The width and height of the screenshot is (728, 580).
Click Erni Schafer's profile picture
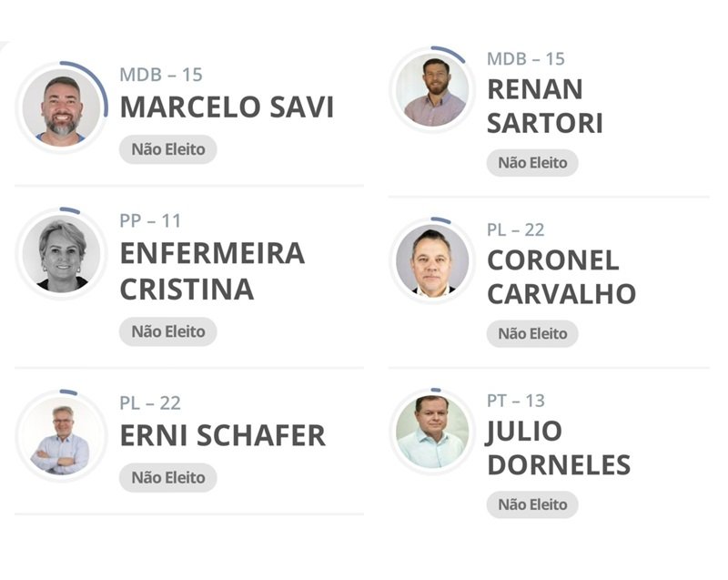point(61,436)
